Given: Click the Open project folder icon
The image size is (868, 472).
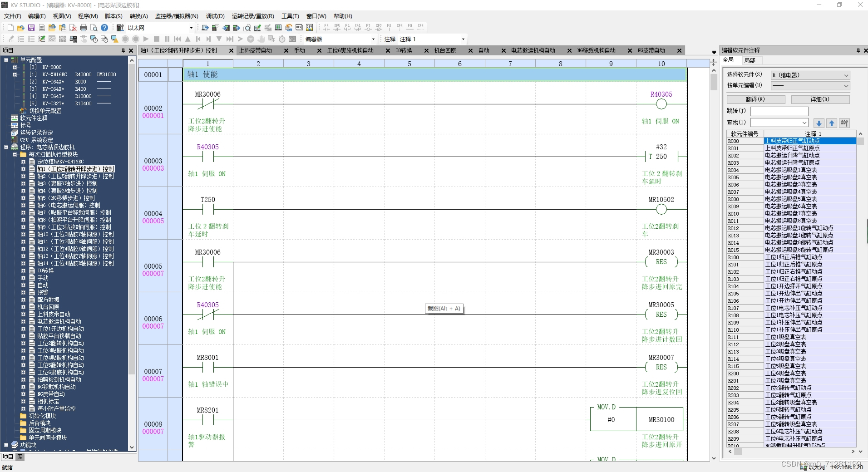Looking at the screenshot, I should 20,28.
